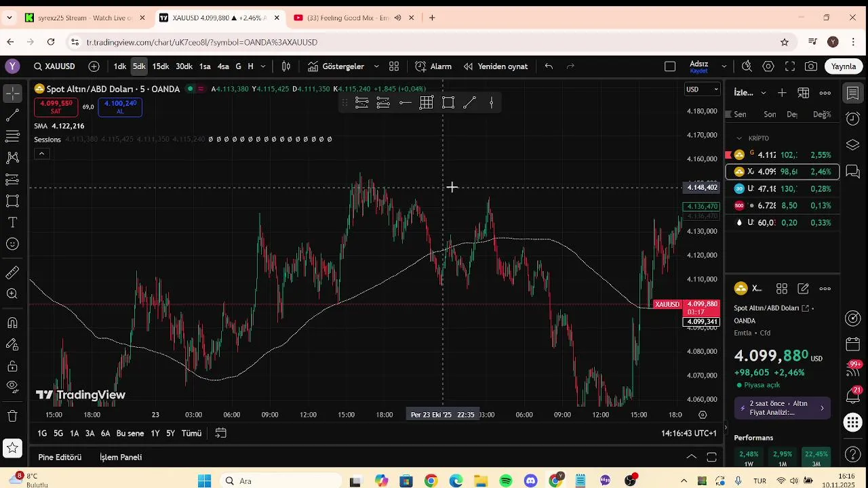Enter fullscreen mode
The height and width of the screenshot is (488, 868).
[790, 66]
